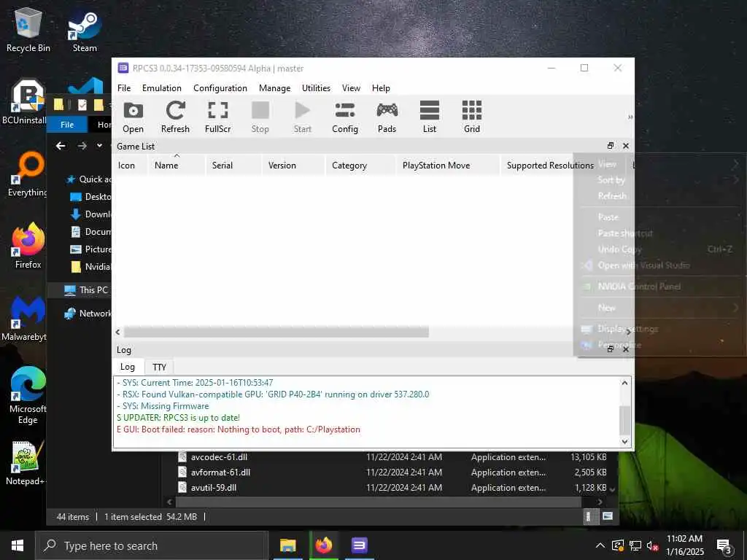Click the log scroll up arrow
This screenshot has width=747, height=560.
[x=625, y=383]
